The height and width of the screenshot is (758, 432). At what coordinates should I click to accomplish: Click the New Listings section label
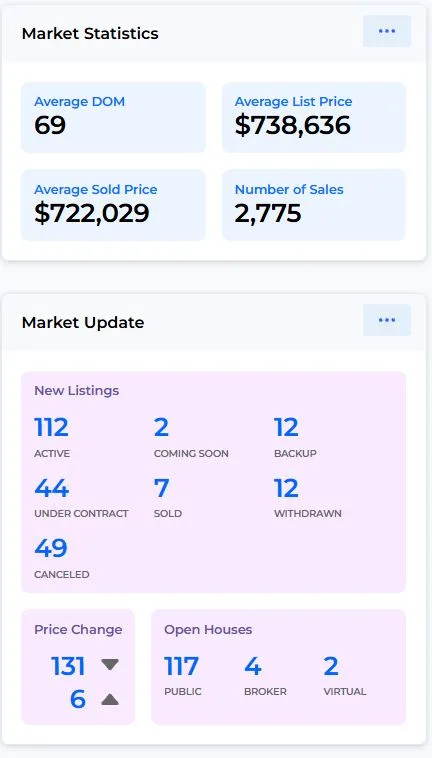pyautogui.click(x=76, y=390)
